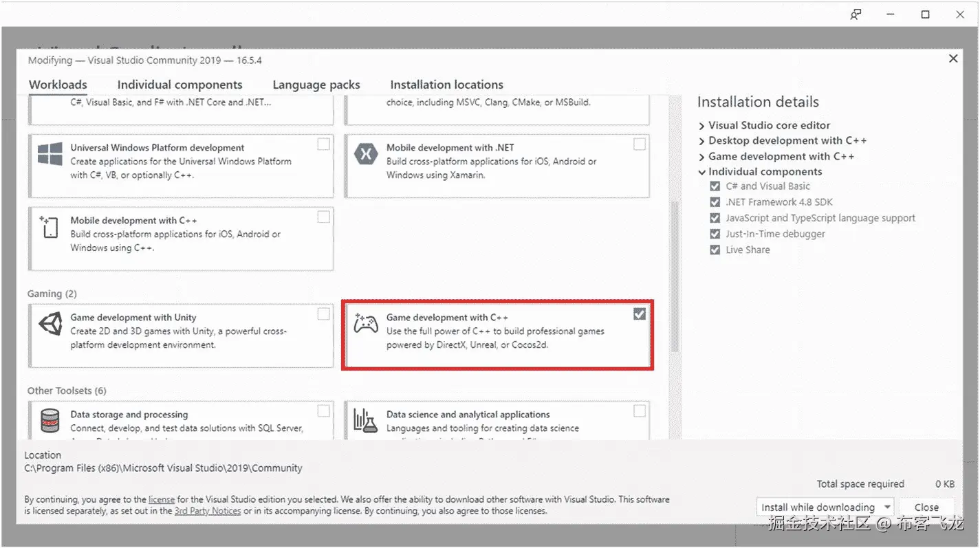Screen dimensions: 980x548
Task: Uncheck .NET Framework 4.8 SDK component
Action: [715, 202]
